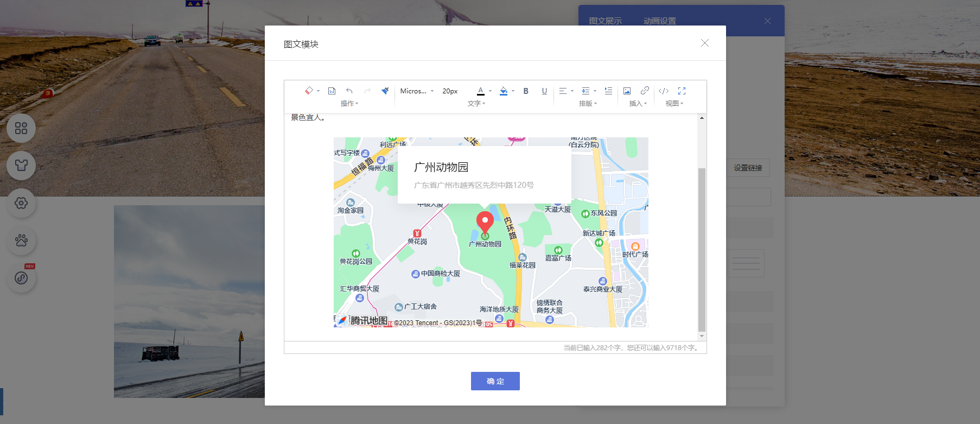Expand the 操作 toolbar group menu

[349, 103]
